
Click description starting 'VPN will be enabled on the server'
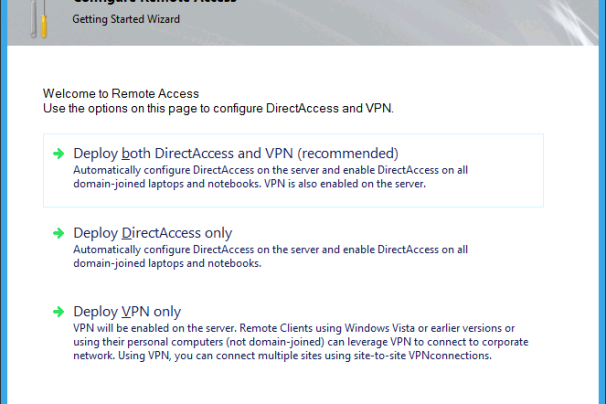click(301, 342)
